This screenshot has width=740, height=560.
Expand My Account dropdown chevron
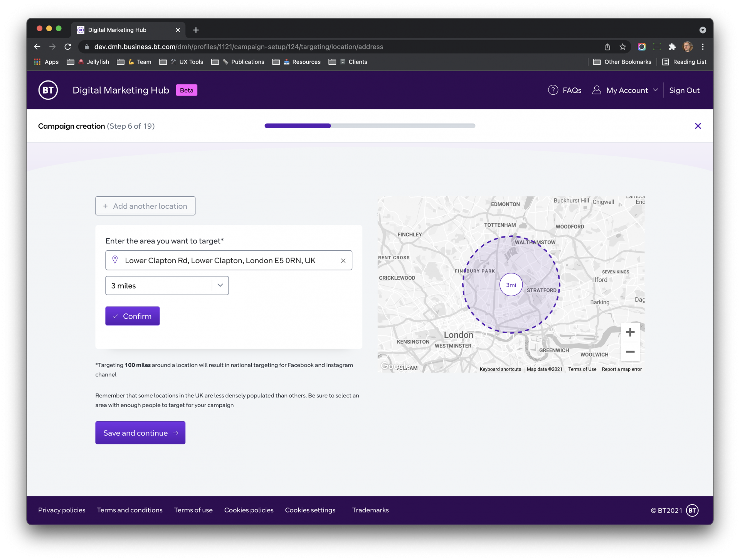click(655, 90)
